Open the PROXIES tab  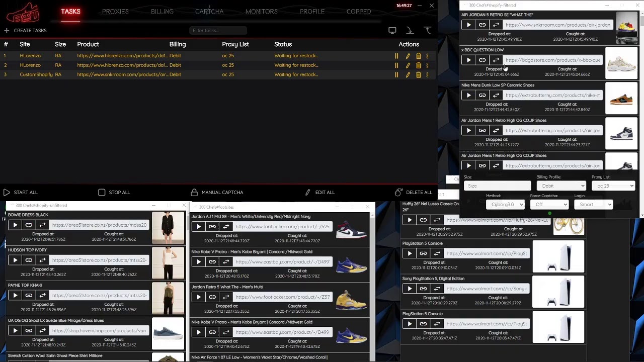coord(115,12)
